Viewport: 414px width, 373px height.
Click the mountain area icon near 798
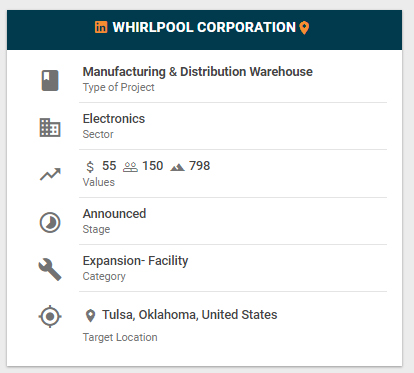[177, 167]
